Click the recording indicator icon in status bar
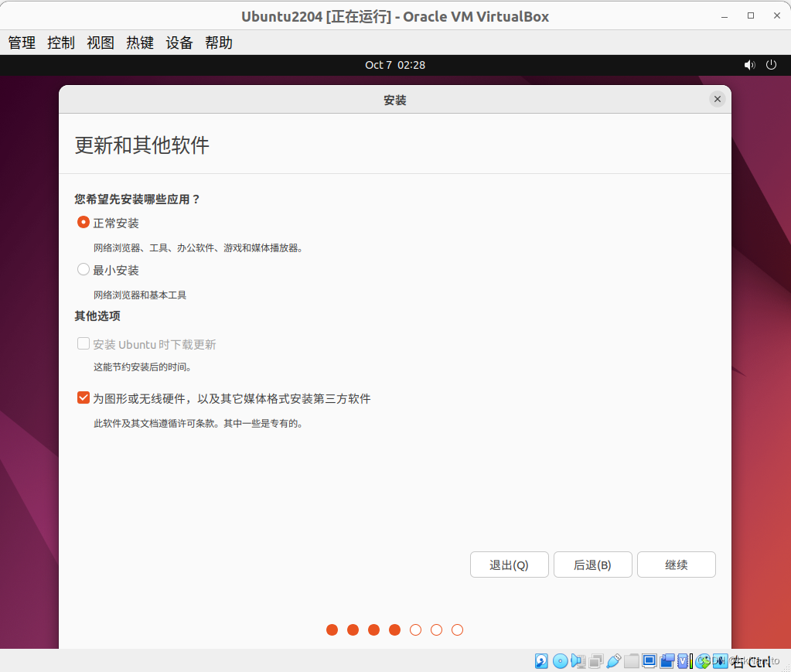This screenshot has width=791, height=672. (x=667, y=661)
